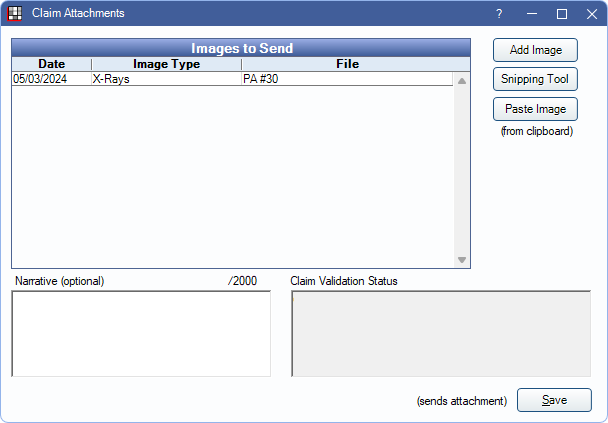Focus the Narrative text box
The width and height of the screenshot is (608, 423).
point(141,333)
